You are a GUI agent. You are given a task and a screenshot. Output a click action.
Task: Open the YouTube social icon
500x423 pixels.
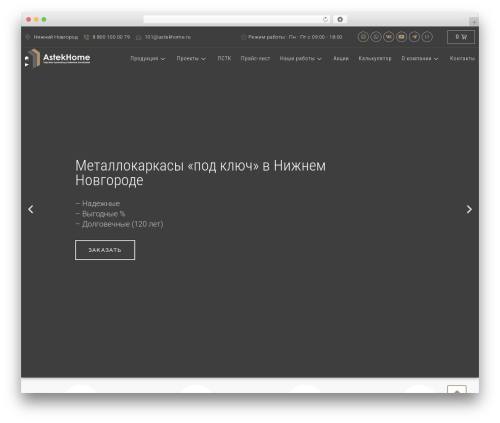[x=401, y=37]
